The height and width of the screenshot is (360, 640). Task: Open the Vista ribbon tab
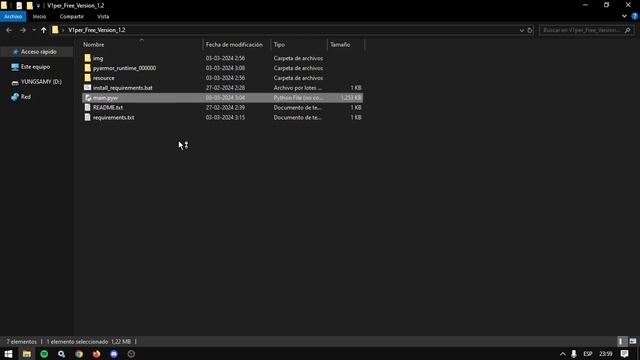(x=103, y=16)
